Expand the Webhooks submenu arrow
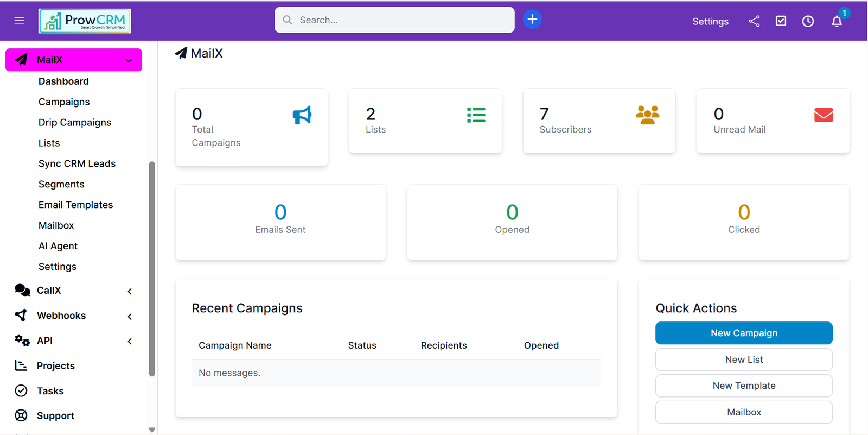 tap(130, 316)
